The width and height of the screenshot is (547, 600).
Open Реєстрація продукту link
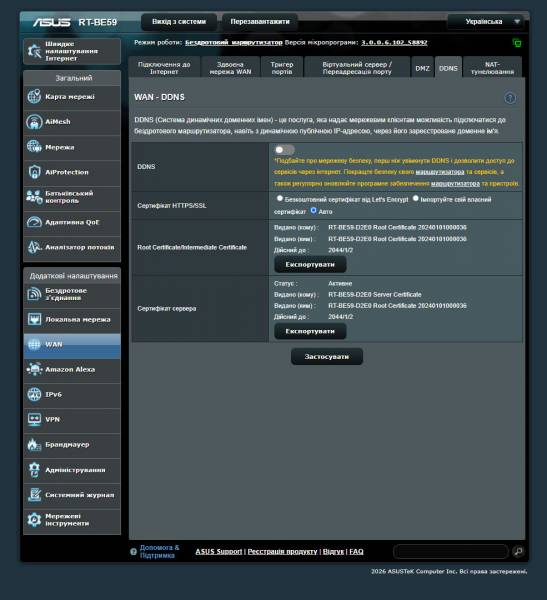282,551
